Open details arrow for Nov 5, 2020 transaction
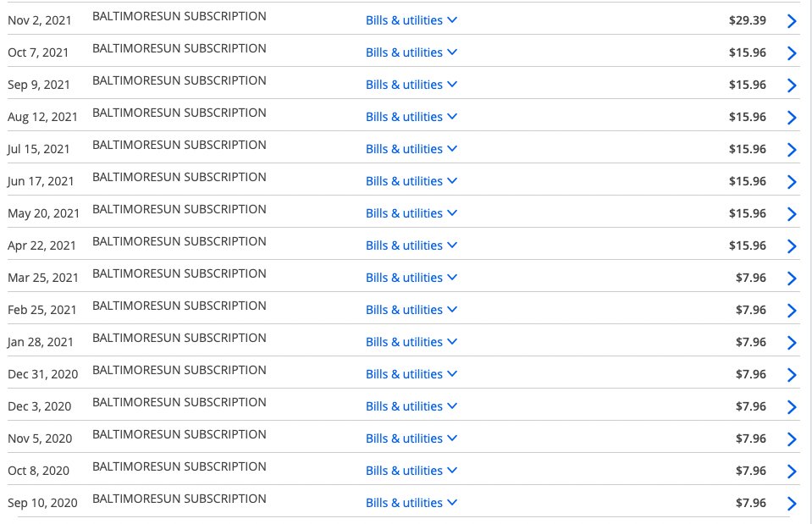Screen dimensions: 812x524 tap(792, 439)
